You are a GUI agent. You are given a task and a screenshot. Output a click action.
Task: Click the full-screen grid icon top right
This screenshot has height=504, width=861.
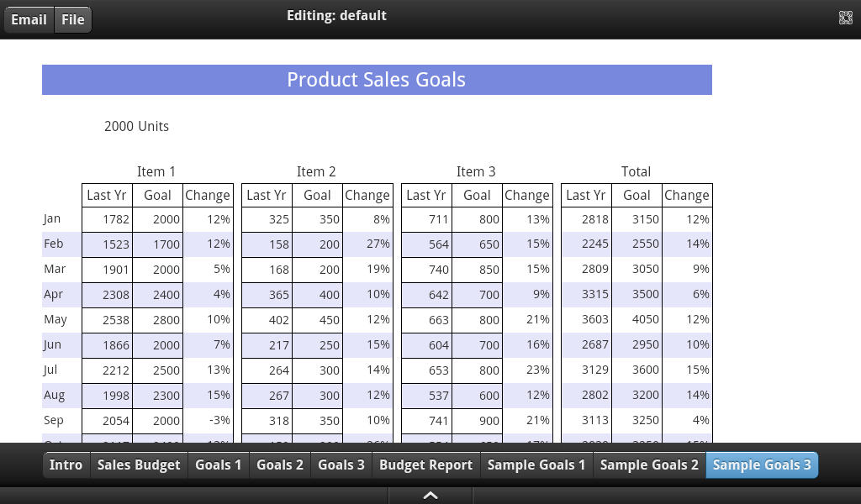pyautogui.click(x=846, y=17)
